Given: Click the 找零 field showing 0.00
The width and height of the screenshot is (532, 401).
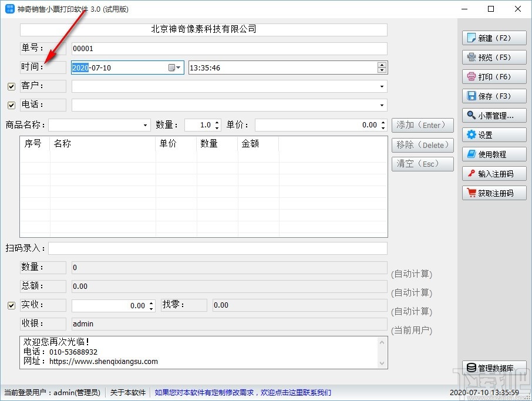Looking at the screenshot, I should click(300, 305).
